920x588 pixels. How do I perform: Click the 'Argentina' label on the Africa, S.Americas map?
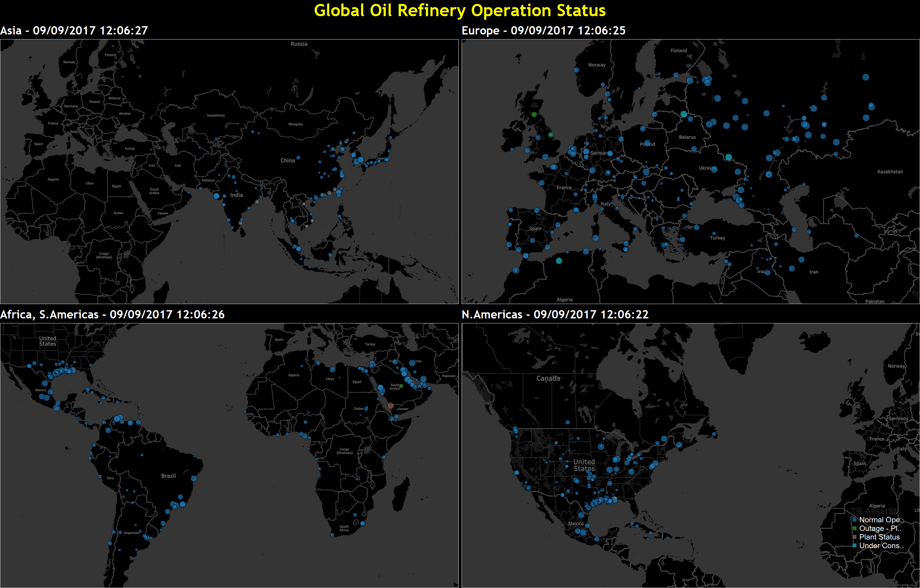131,533
